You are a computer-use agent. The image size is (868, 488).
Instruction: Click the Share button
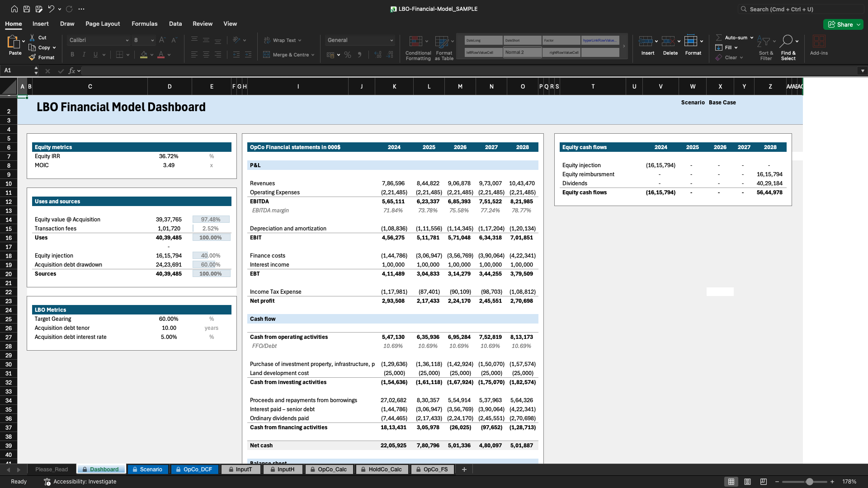(x=843, y=24)
